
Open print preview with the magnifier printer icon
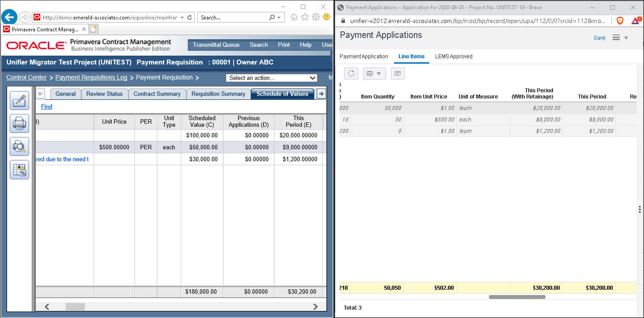pos(19,146)
